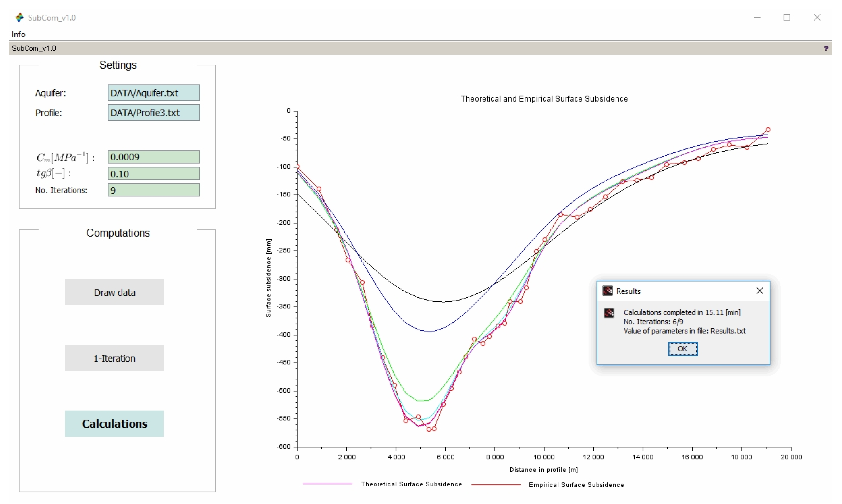Image resolution: width=842 pixels, height=504 pixels.
Task: Click the Settings group heading
Action: coord(118,65)
